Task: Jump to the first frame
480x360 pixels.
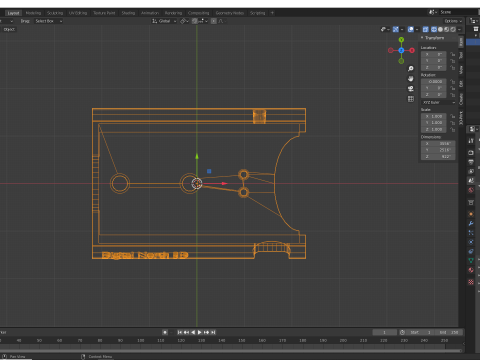Action: [x=180, y=332]
